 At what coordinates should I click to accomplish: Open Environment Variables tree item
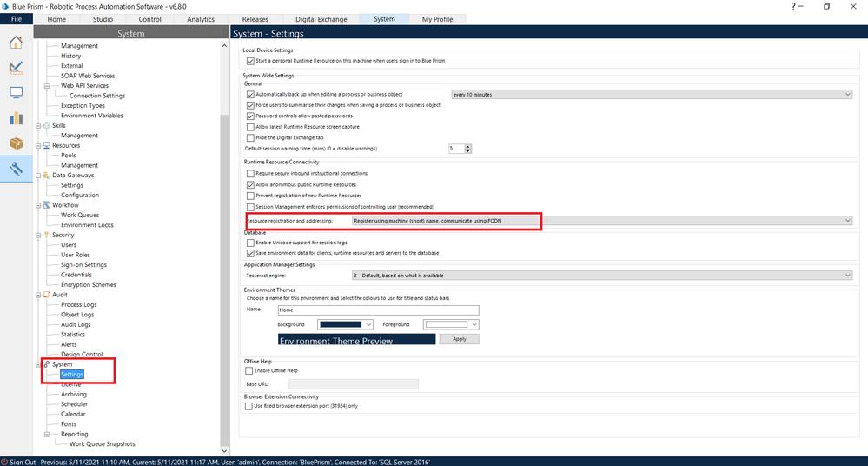tap(92, 116)
